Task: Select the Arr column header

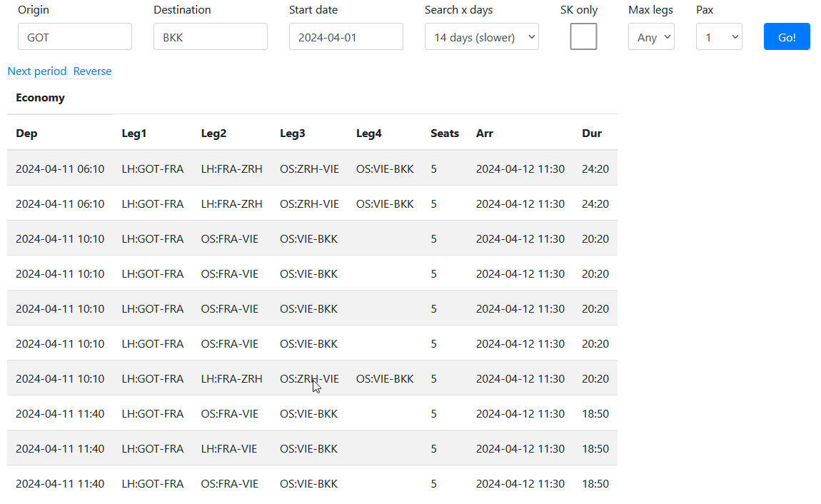Action: 484,133
